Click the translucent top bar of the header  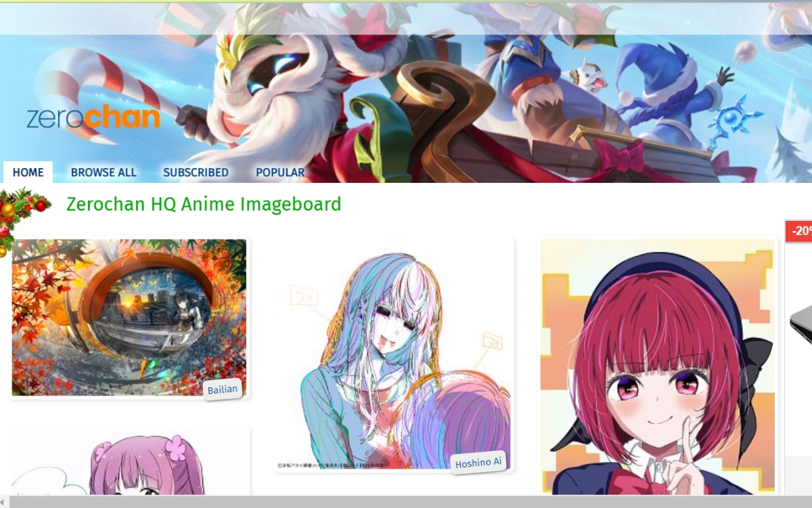(406, 19)
